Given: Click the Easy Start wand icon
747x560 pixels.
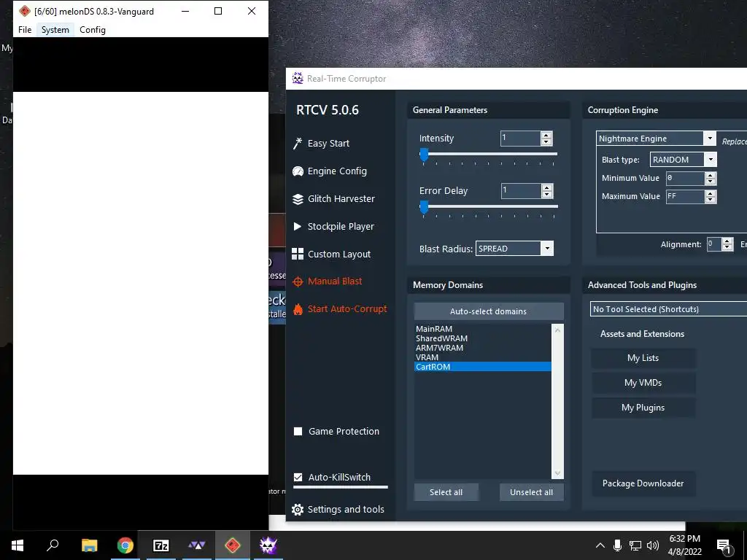Looking at the screenshot, I should click(x=298, y=144).
